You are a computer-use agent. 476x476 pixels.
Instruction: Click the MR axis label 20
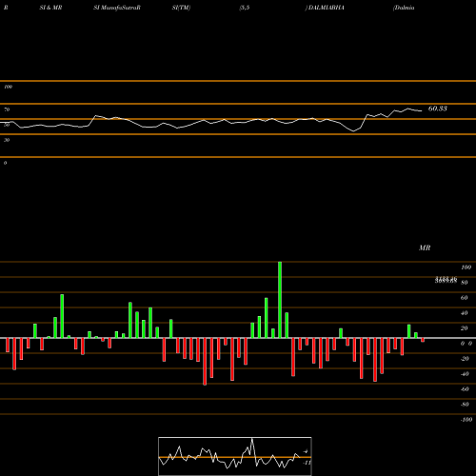tap(464, 328)
